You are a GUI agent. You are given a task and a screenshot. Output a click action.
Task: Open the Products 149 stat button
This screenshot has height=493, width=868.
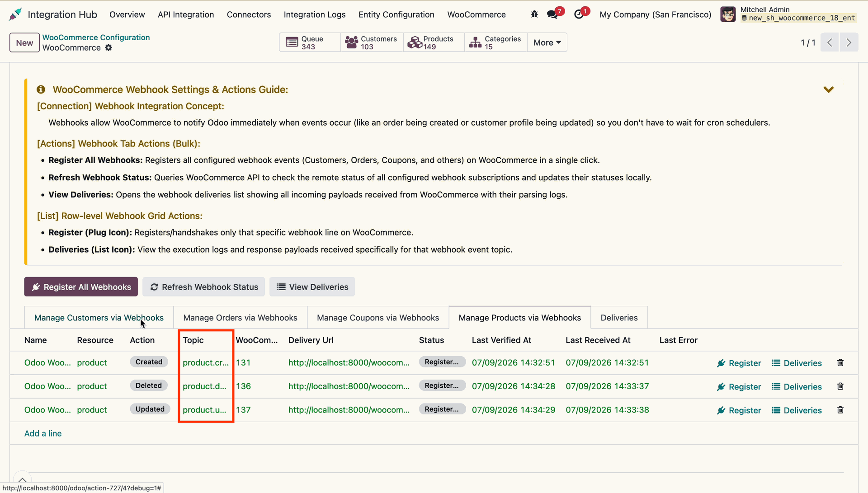(434, 42)
